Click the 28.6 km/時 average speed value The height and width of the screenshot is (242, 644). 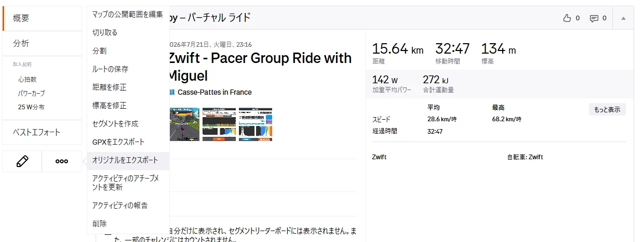click(441, 119)
